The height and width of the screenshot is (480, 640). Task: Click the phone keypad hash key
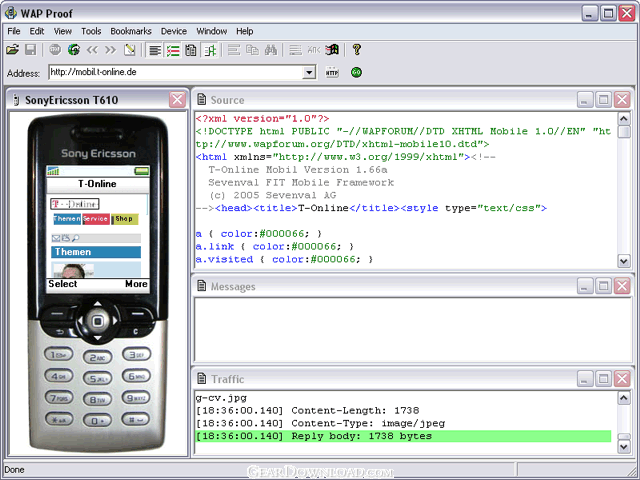point(136,418)
